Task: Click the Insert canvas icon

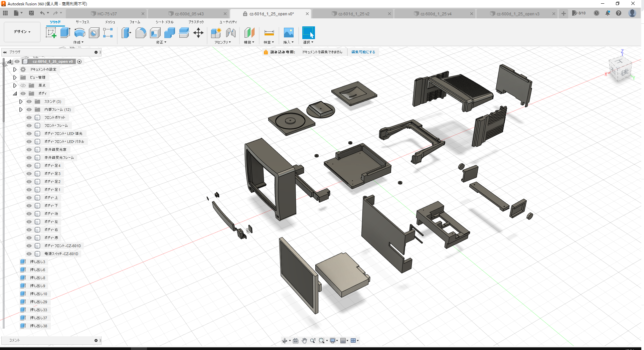Action: click(x=288, y=33)
